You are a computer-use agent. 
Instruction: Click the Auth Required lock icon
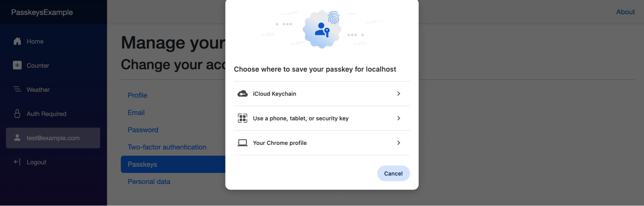(x=17, y=114)
